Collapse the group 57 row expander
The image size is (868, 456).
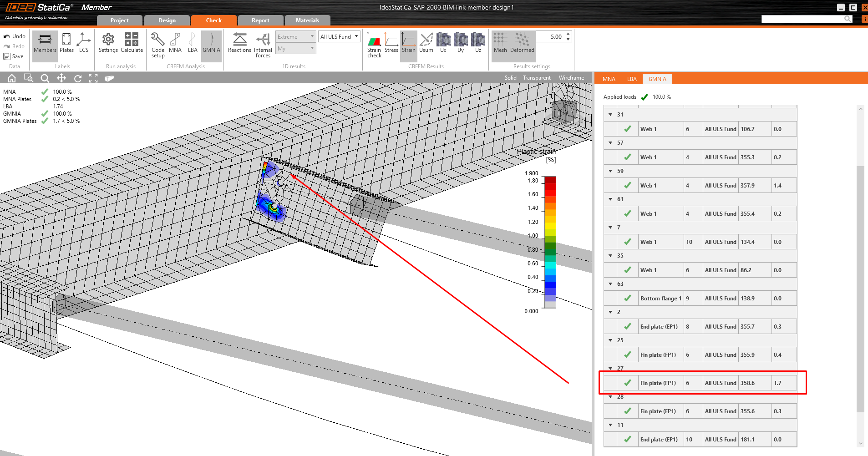pos(610,143)
